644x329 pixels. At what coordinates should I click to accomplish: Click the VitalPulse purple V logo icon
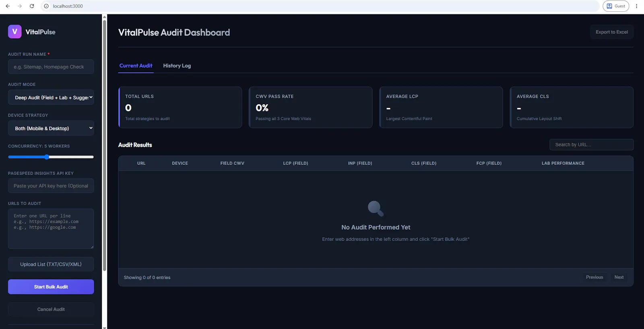pos(15,32)
